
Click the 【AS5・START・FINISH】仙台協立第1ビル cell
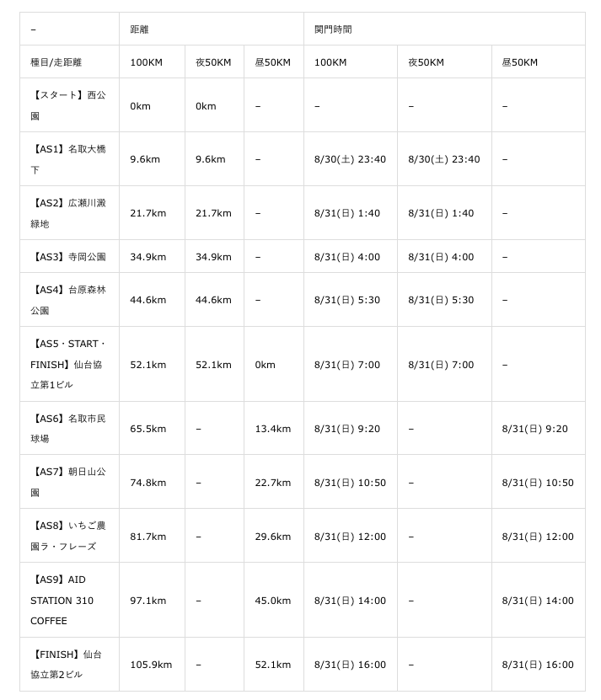click(x=68, y=365)
